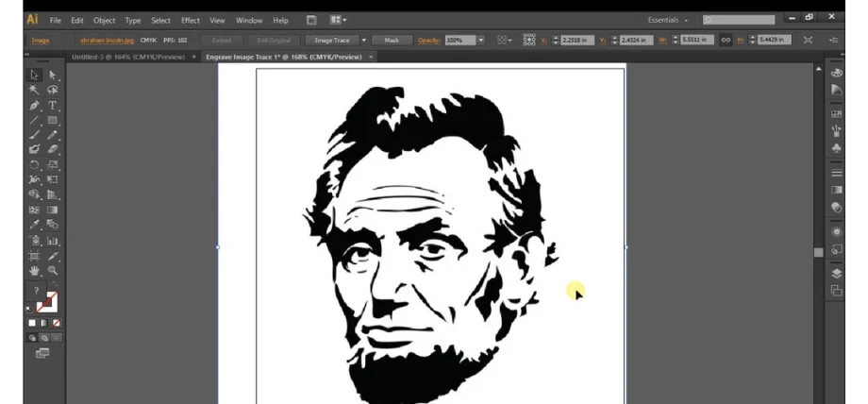Open the Arrange Documents dropdown
Screen dimensions: 868x404
(338, 20)
